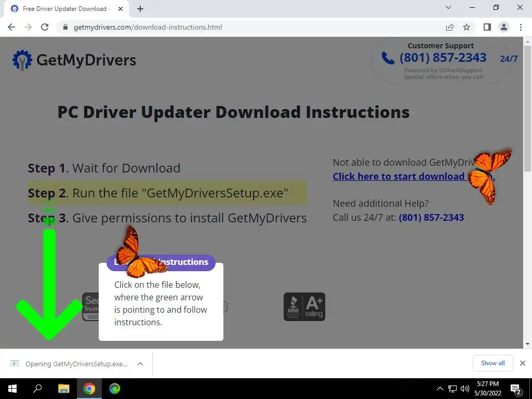Click the volume speaker tray icon
This screenshot has height=399, width=532.
click(465, 389)
